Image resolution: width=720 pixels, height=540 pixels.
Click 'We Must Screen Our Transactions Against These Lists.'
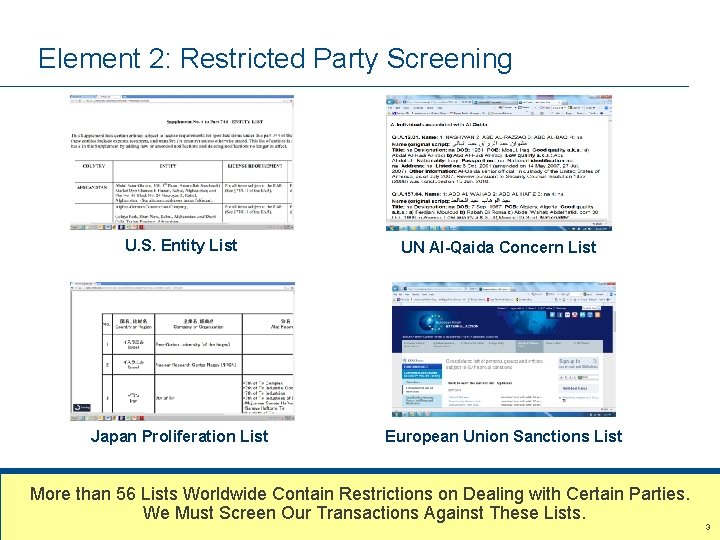tap(364, 512)
